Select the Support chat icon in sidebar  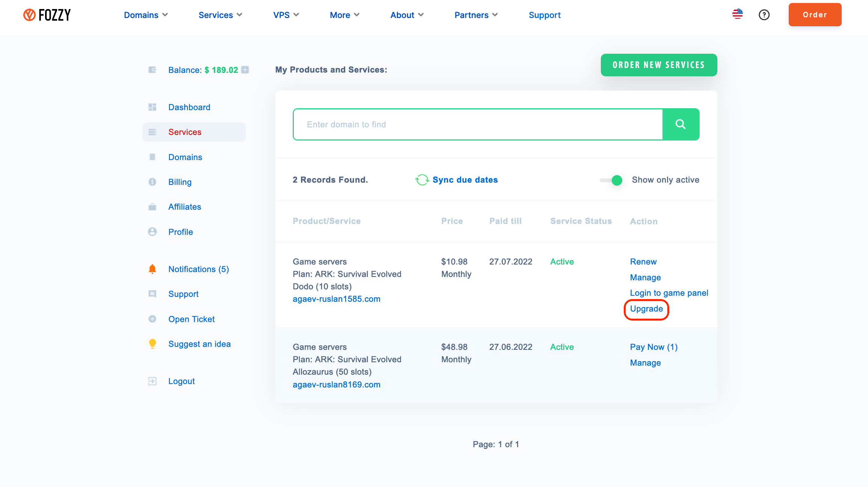pyautogui.click(x=152, y=294)
